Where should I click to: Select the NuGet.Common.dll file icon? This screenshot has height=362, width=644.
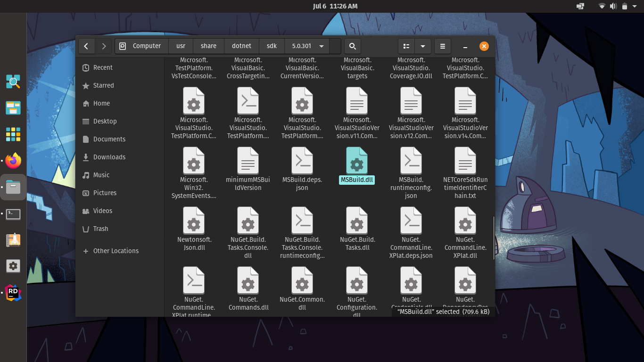pos(302,280)
